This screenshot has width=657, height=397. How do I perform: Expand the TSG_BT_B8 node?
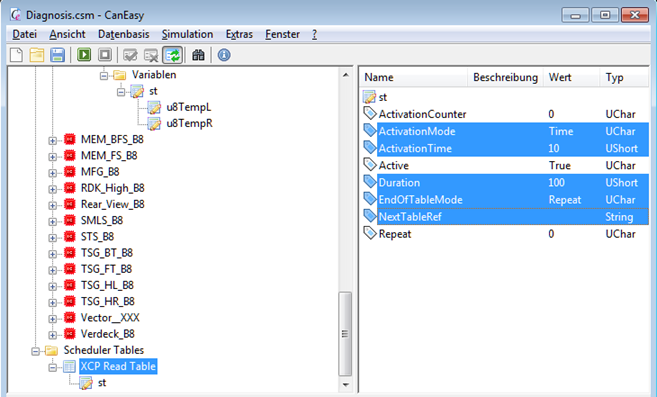click(52, 254)
